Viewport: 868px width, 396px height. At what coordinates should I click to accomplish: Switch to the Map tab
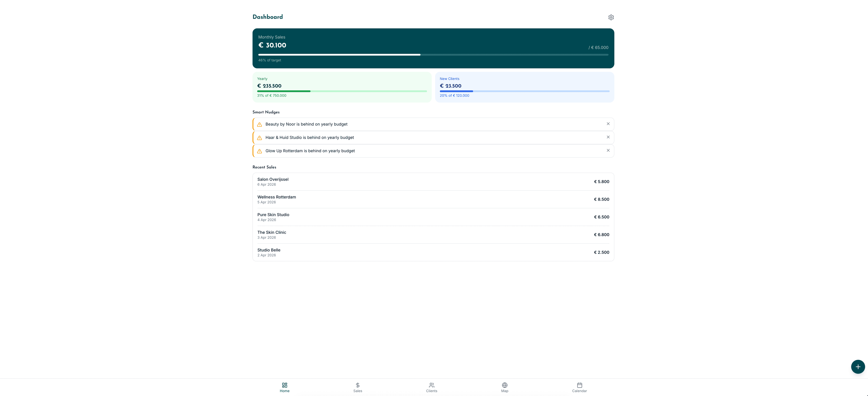505,387
